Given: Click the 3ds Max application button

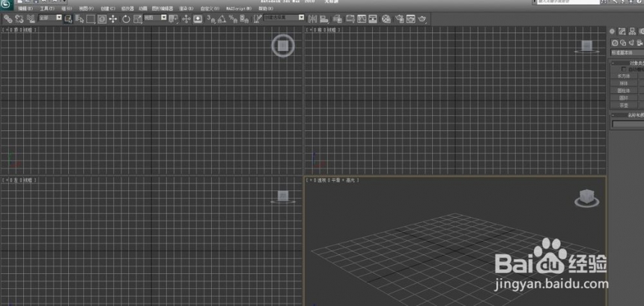Looking at the screenshot, I should 7,4.
